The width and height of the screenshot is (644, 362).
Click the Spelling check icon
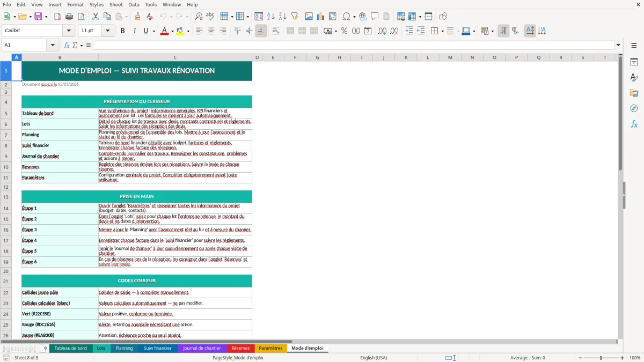point(210,17)
